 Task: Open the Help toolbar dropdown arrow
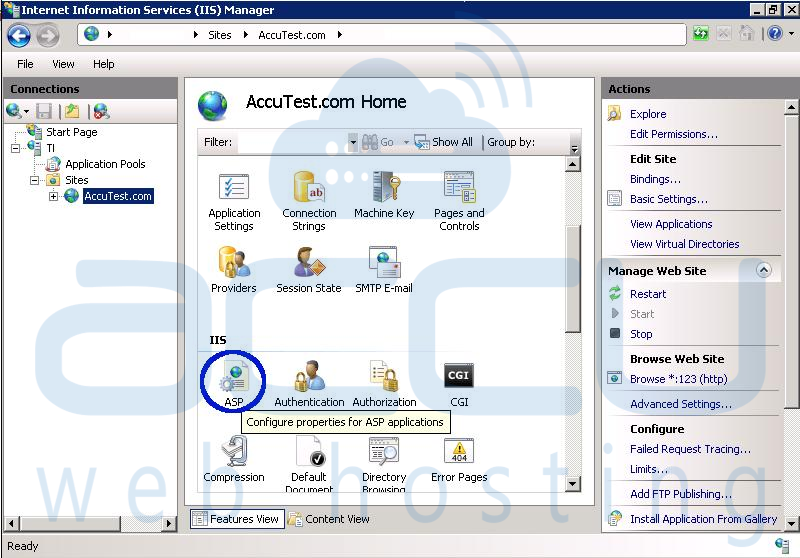[x=791, y=34]
